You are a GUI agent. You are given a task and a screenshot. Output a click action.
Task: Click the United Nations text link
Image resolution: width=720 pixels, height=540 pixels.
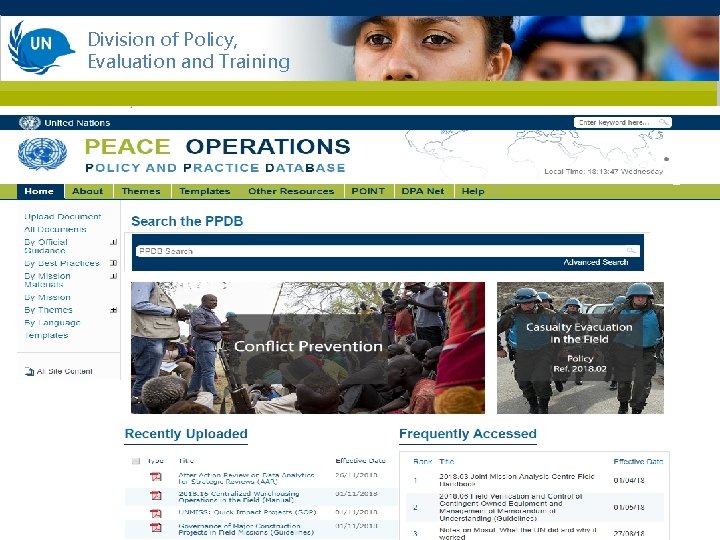77,123
